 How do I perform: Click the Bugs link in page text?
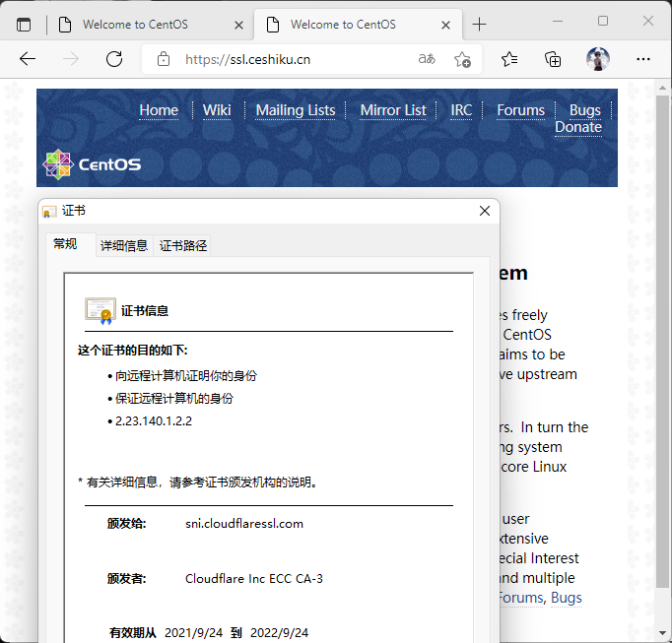pos(567,598)
